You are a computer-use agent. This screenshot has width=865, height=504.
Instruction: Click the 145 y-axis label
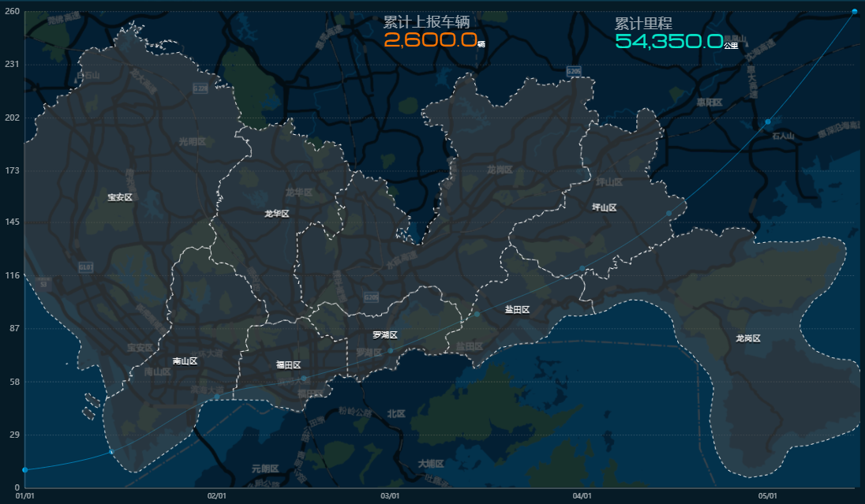coord(12,222)
